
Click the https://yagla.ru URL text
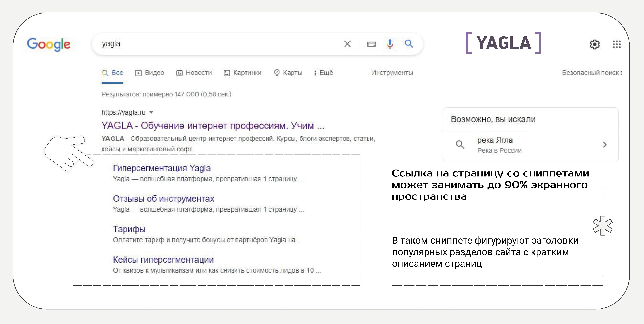coord(123,112)
